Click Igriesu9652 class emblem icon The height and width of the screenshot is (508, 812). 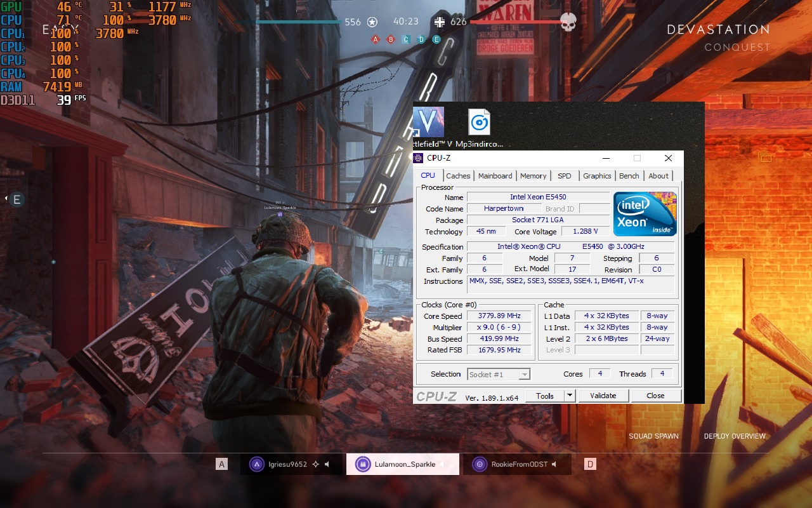click(x=256, y=464)
